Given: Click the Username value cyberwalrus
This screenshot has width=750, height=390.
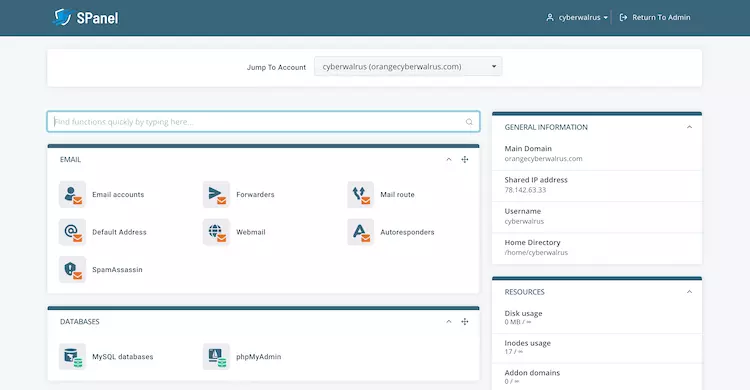Looking at the screenshot, I should point(524,222).
